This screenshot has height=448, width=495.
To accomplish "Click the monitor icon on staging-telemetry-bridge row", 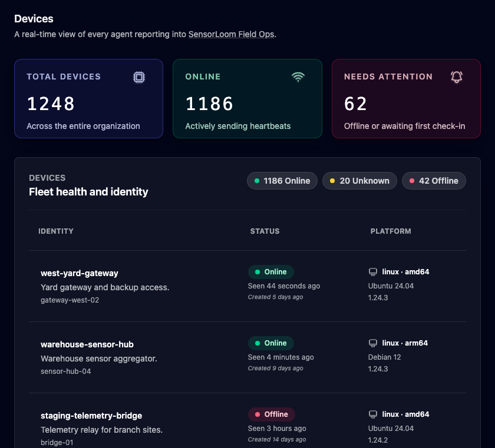I will click(372, 414).
